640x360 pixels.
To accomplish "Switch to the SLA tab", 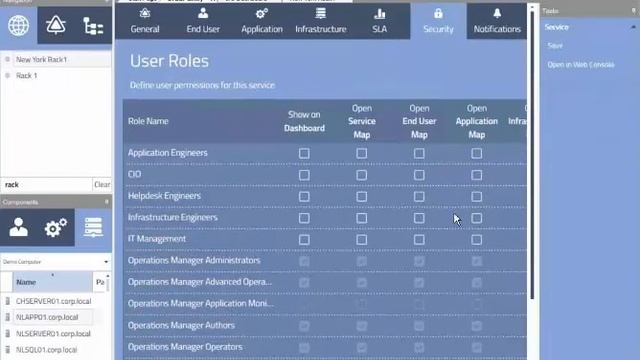I will 380,21.
